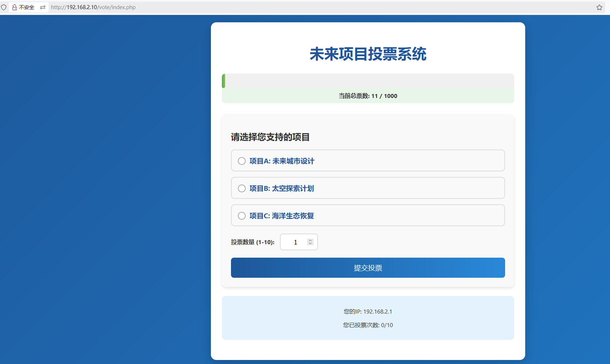Click the 您的IP: 192.168.2.1 text

pos(368,312)
